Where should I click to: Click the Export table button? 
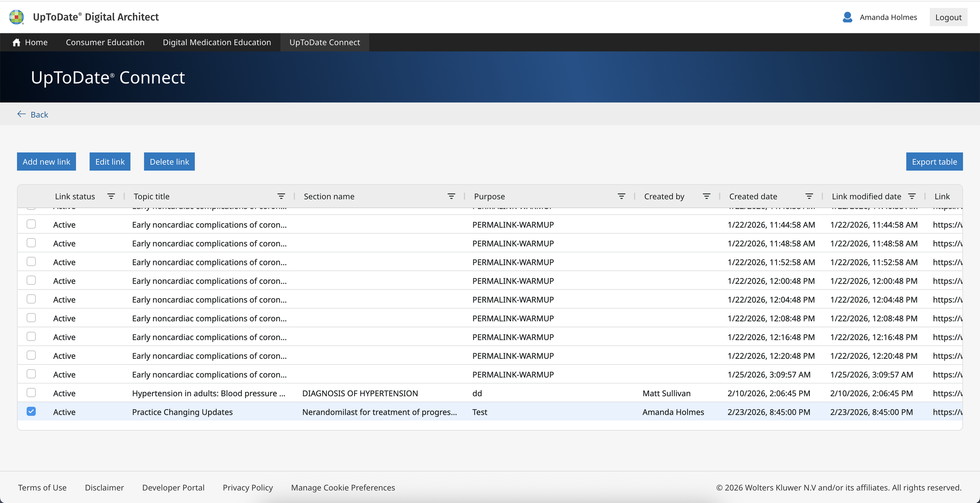click(934, 162)
